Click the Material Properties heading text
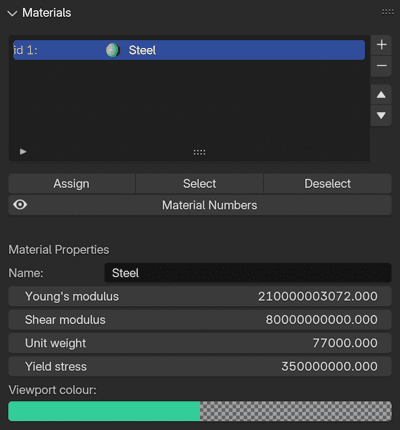 tap(59, 250)
